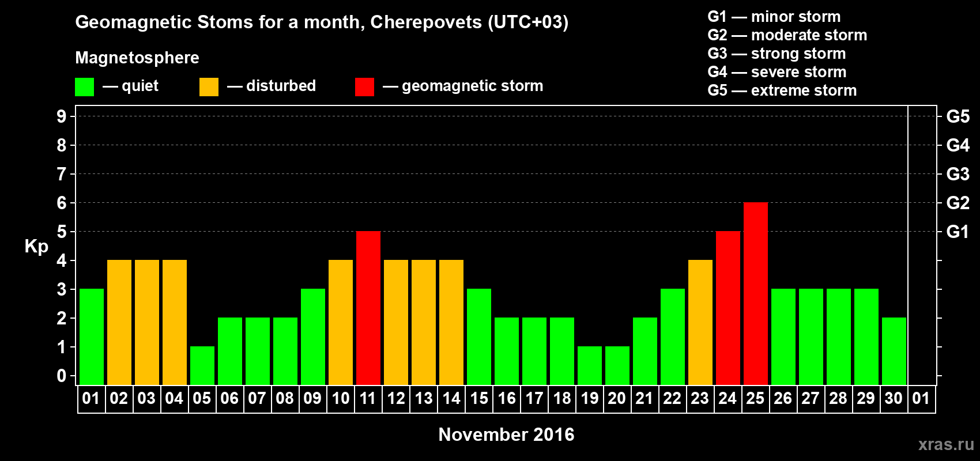Click the 'G3 — strong storm' legend text
The height and width of the screenshot is (461, 980).
coord(777,54)
